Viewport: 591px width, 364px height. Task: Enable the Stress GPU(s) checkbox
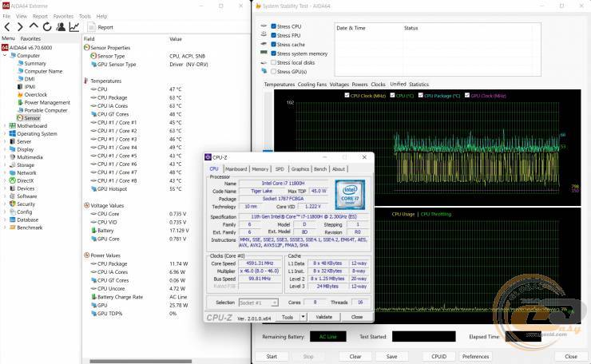[x=274, y=72]
